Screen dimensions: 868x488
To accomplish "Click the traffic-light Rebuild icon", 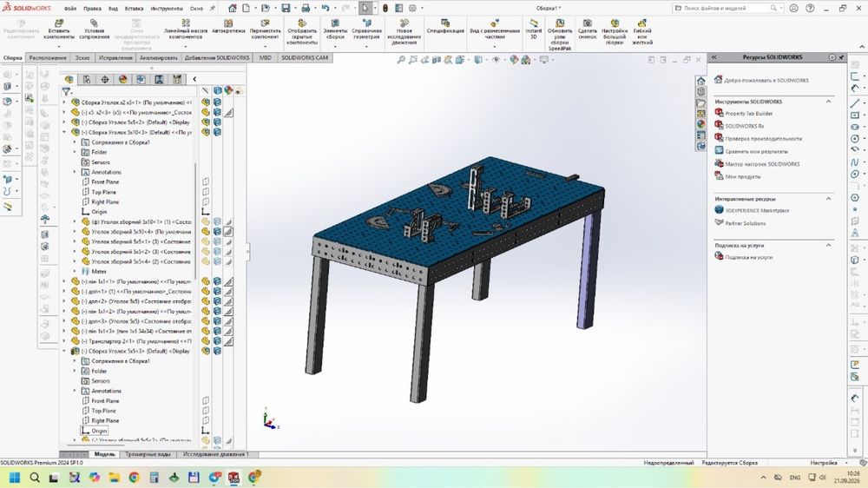I will tap(386, 9).
